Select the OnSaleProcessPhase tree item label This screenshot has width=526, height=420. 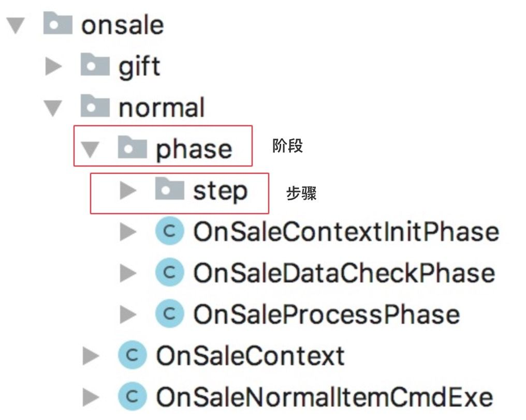pyautogui.click(x=327, y=314)
